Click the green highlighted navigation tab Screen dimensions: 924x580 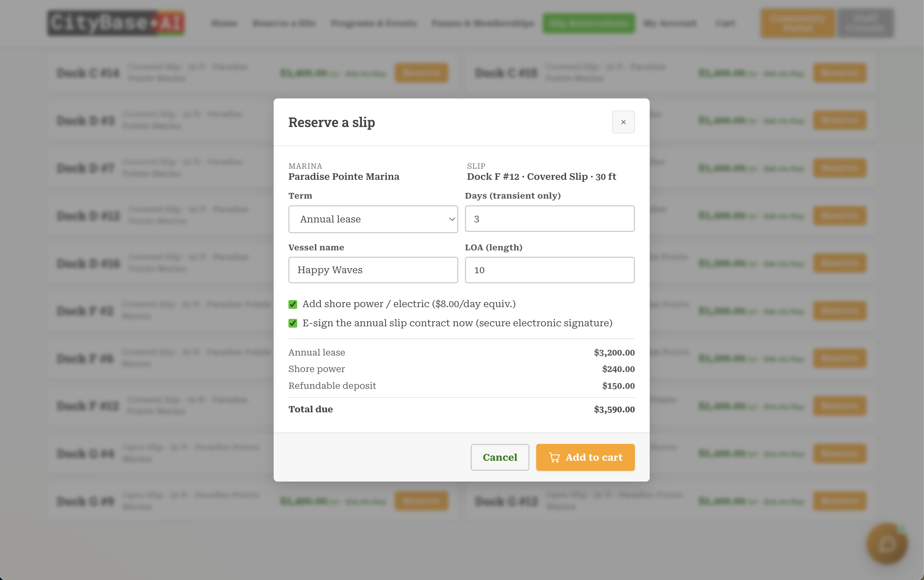tap(588, 24)
